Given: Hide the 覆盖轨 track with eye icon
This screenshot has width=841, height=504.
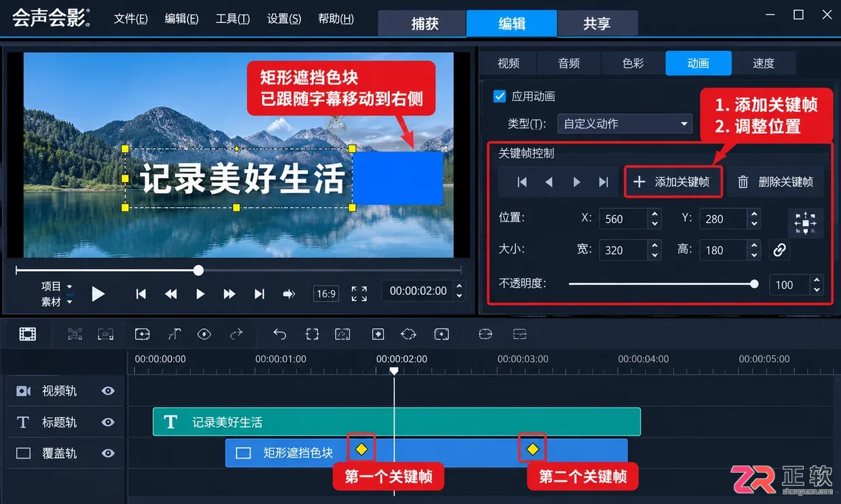Looking at the screenshot, I should click(108, 453).
